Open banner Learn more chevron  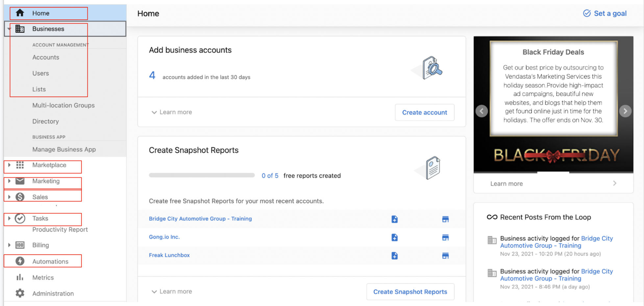[x=615, y=183]
